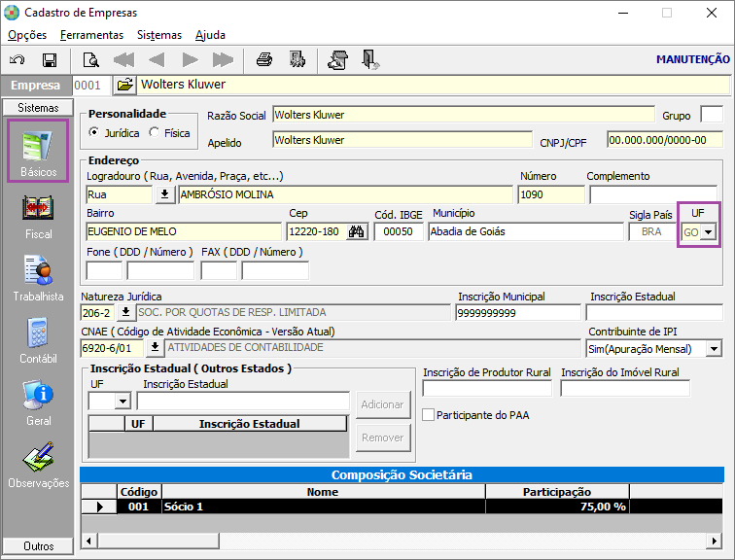Click the Participação column header
The image size is (735, 560).
pyautogui.click(x=557, y=492)
